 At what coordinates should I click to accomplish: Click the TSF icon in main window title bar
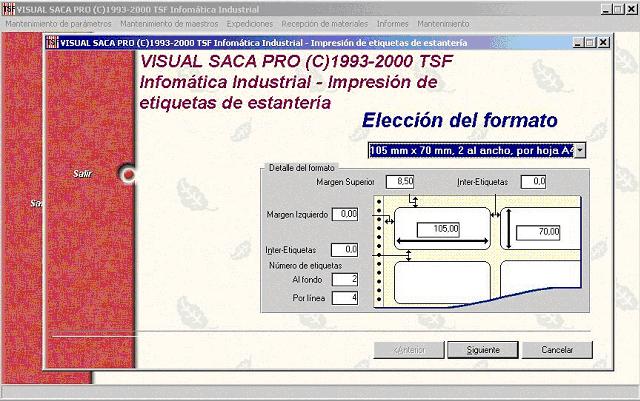(x=8, y=9)
